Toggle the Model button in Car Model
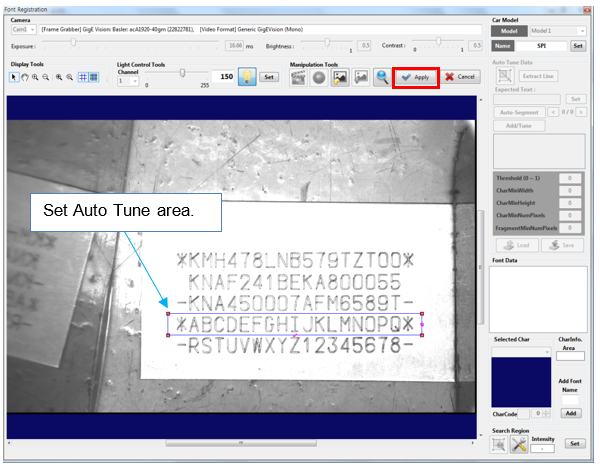 pyautogui.click(x=508, y=30)
